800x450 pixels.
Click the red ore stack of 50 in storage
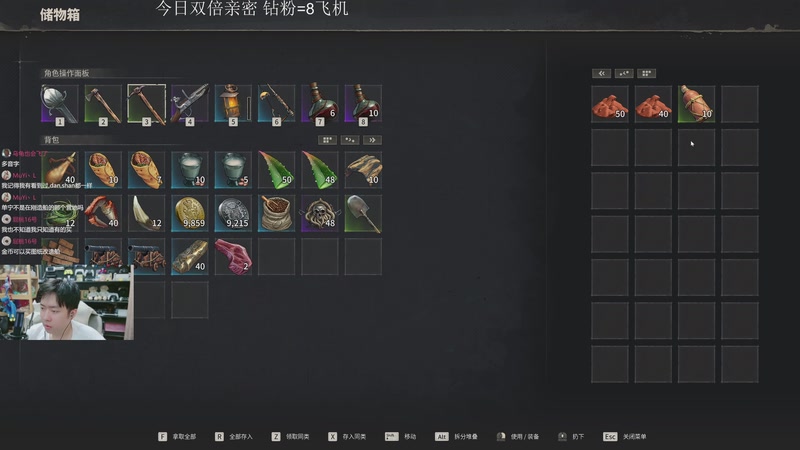[610, 104]
